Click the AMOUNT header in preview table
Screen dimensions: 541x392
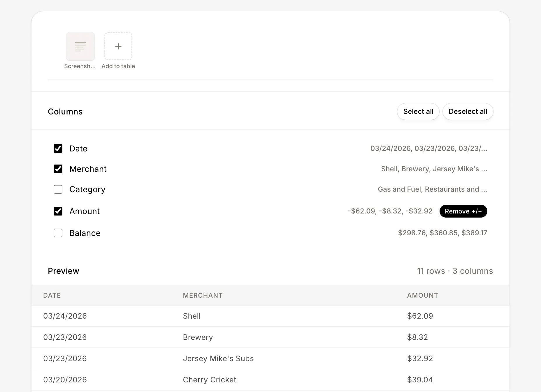[422, 295]
